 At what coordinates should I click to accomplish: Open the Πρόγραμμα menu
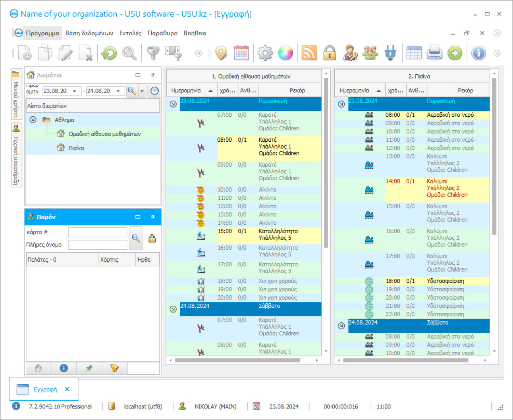[x=42, y=33]
